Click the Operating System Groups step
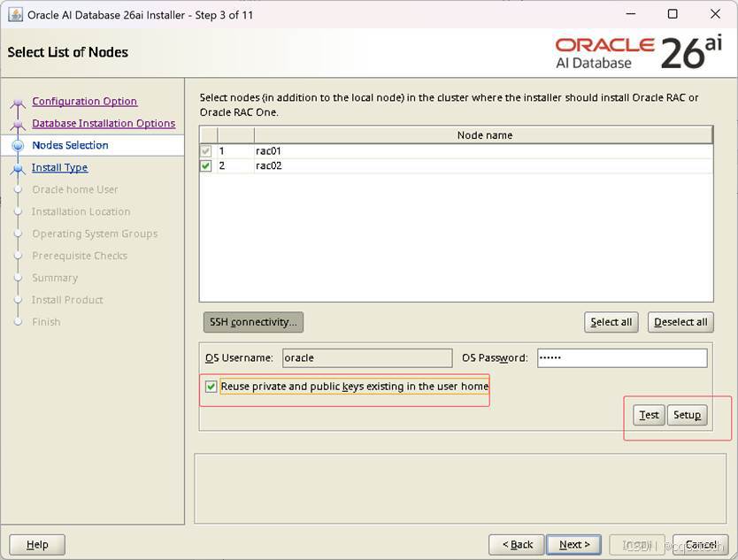Image resolution: width=738 pixels, height=560 pixels. (95, 234)
